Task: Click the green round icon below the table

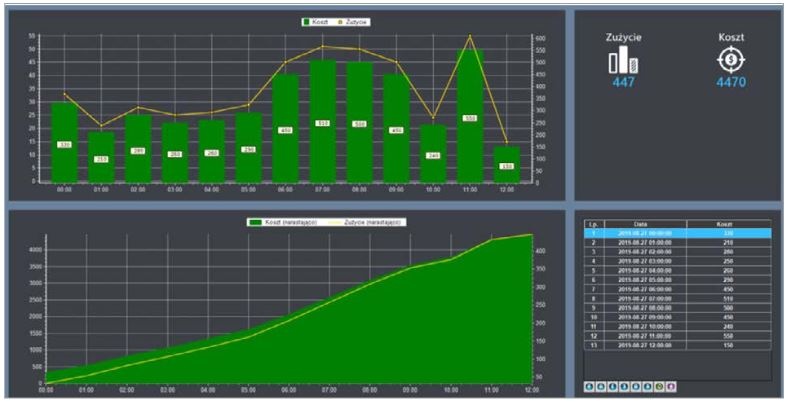Action: pos(660,386)
